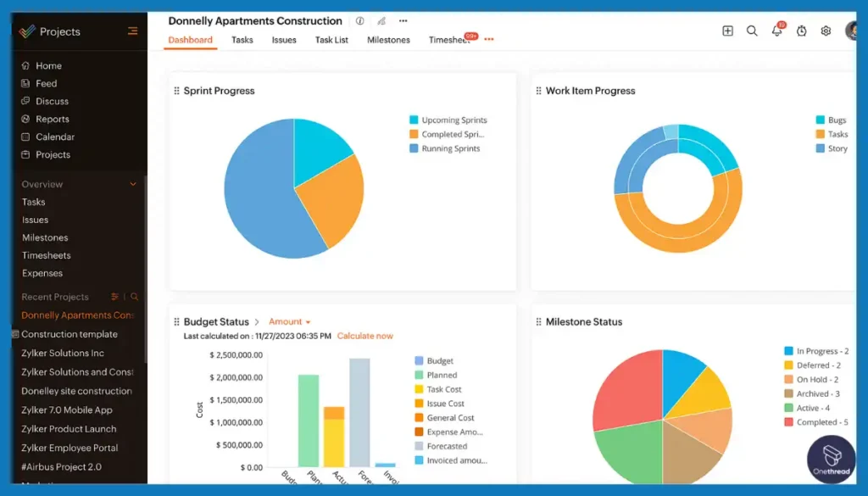Open the notifications bell icon
This screenshot has height=496, width=868.
click(776, 31)
